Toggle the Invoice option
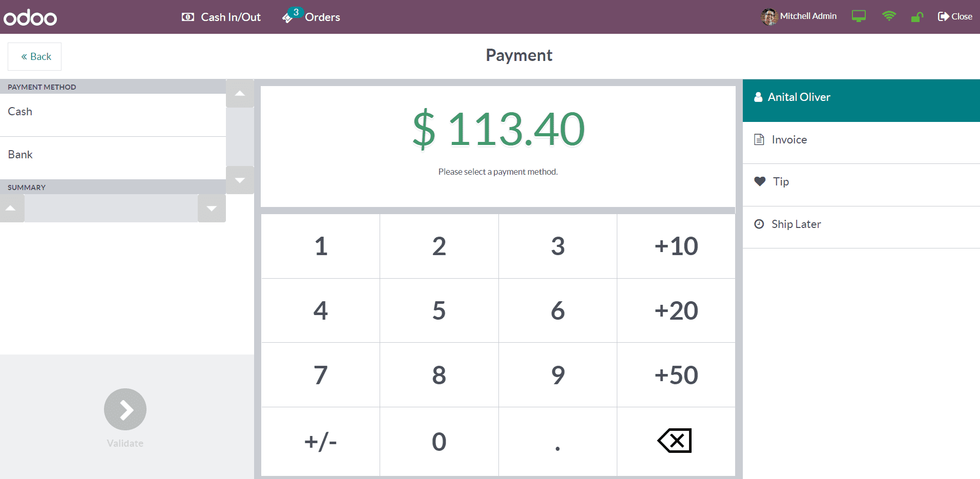Image resolution: width=980 pixels, height=479 pixels. (861, 140)
